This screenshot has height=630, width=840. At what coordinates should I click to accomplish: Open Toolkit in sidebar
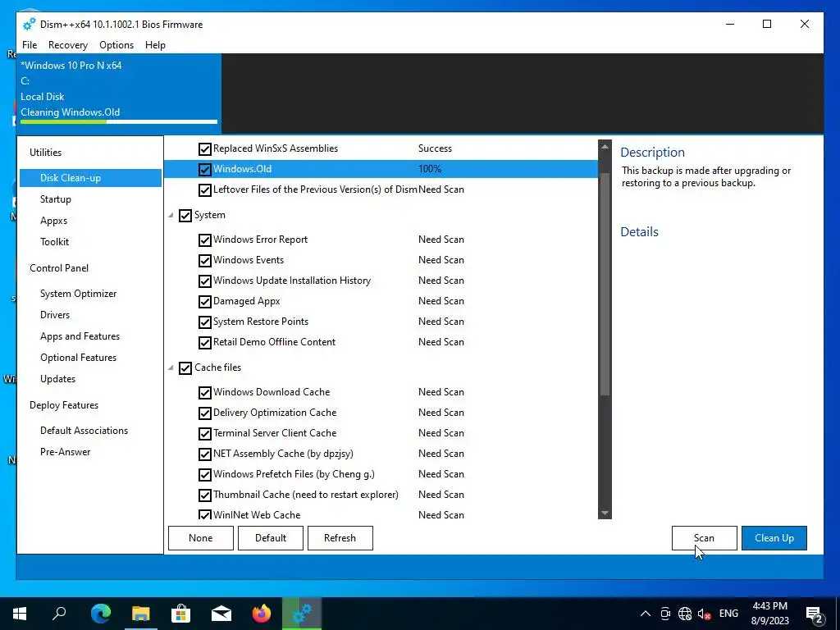point(55,242)
